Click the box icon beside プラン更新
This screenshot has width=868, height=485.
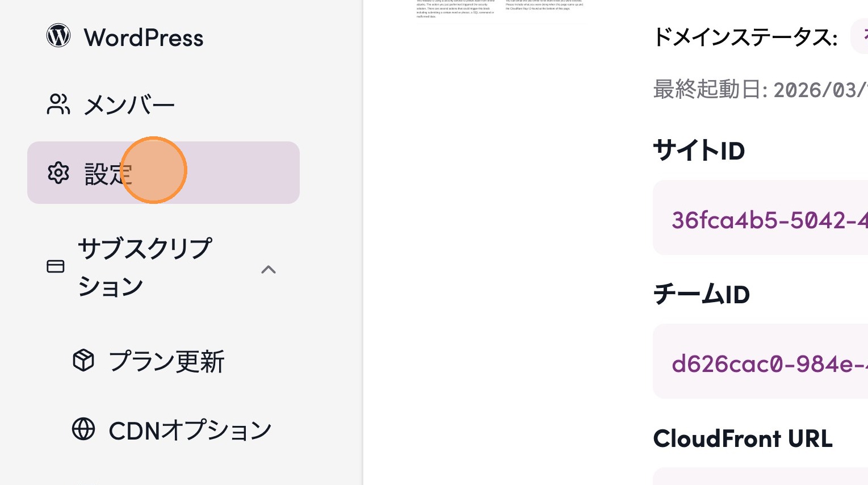point(83,360)
